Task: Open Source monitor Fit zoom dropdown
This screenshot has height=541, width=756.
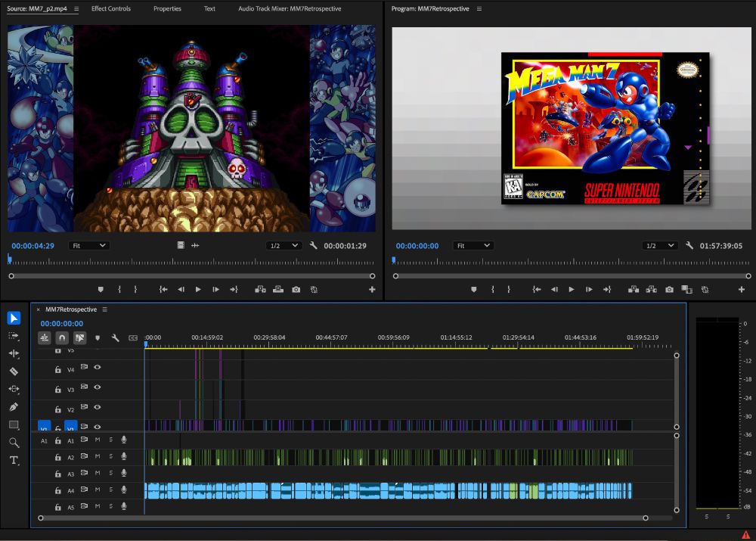Action: click(x=89, y=246)
